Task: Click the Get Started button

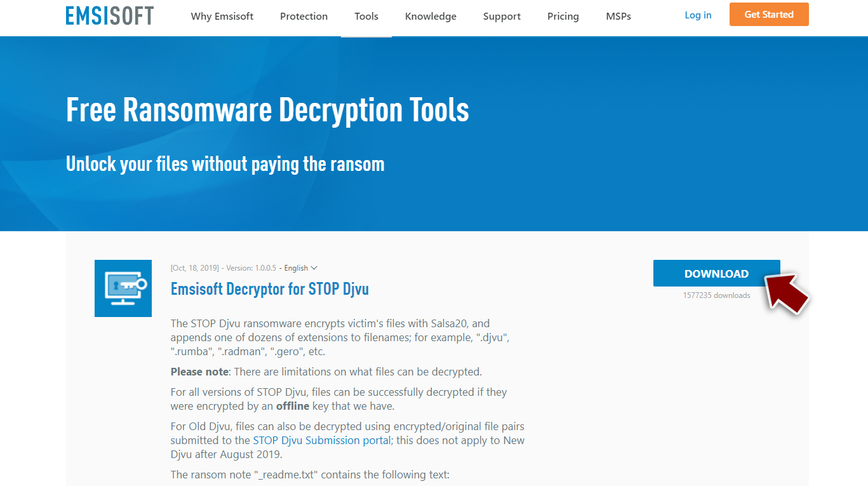Action: tap(769, 15)
